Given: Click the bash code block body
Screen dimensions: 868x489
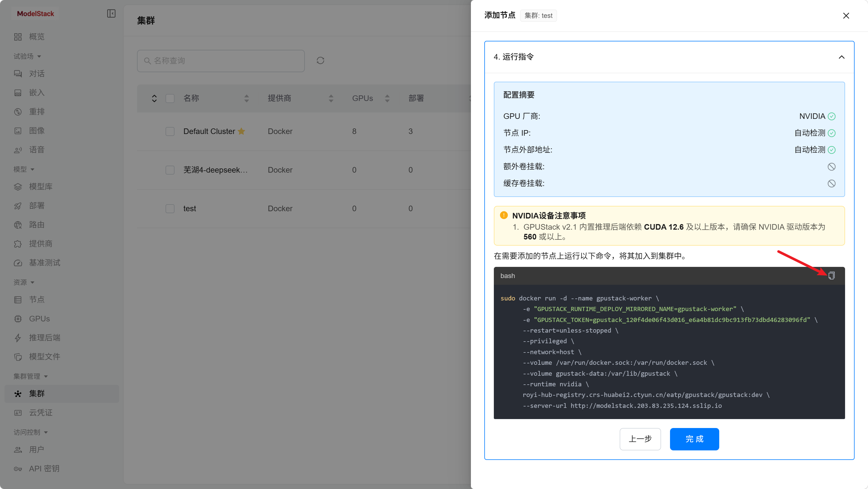Looking at the screenshot, I should [669, 352].
